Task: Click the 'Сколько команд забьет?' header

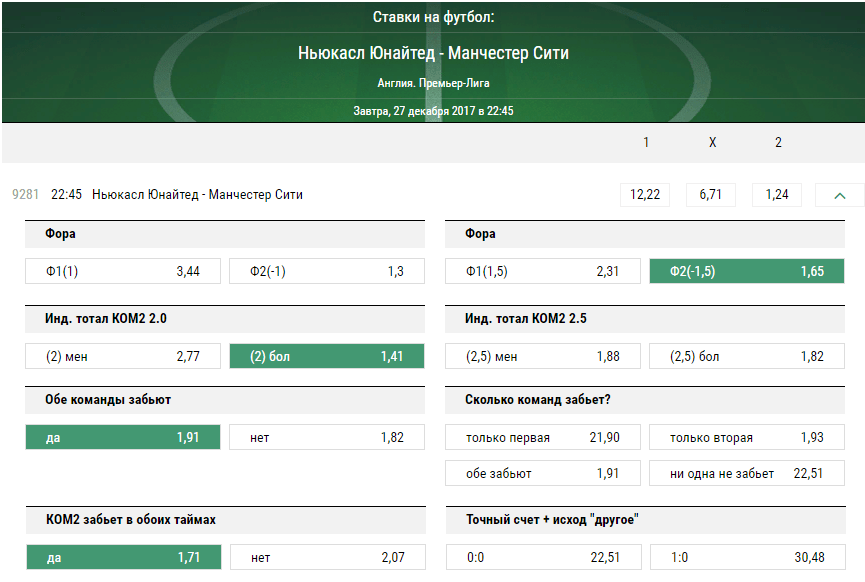Action: [645, 400]
